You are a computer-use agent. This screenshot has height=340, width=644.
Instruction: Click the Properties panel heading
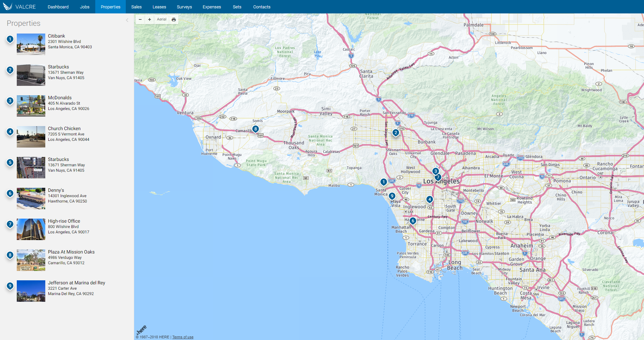point(23,23)
